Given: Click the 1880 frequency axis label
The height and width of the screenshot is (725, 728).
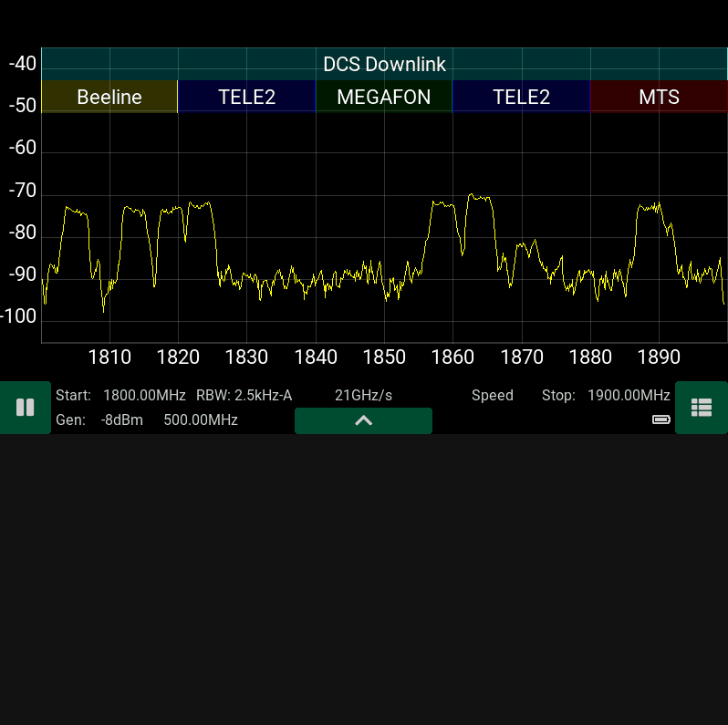Looking at the screenshot, I should point(590,357).
